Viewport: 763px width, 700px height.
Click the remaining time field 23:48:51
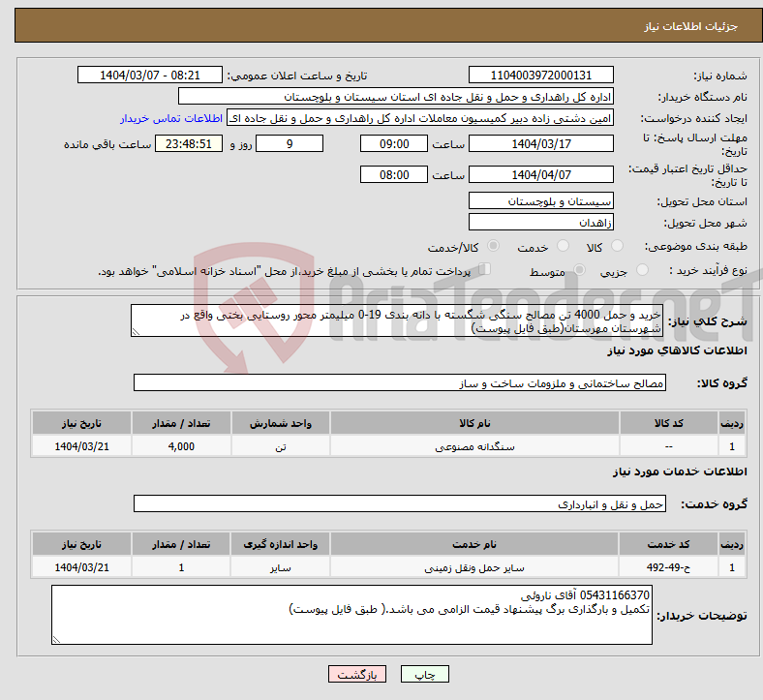click(189, 143)
